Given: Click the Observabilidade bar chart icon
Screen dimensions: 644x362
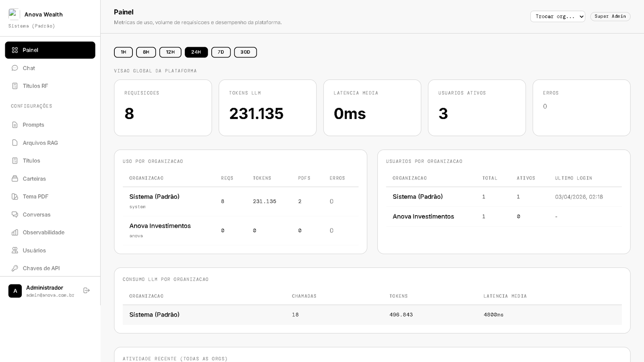Looking at the screenshot, I should pos(15,232).
